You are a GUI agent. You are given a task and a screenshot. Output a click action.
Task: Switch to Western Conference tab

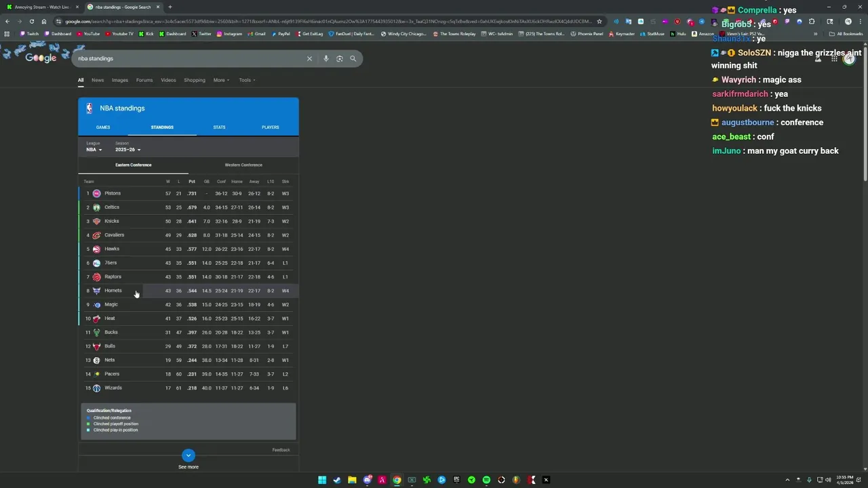click(243, 165)
